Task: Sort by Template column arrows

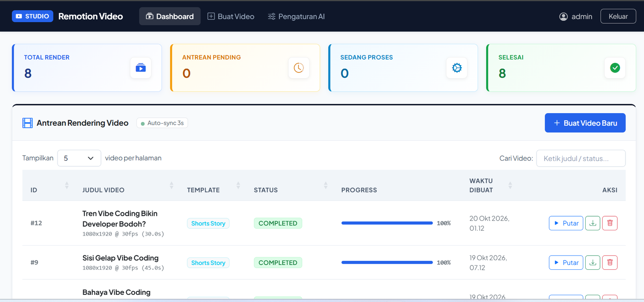Action: (x=238, y=185)
